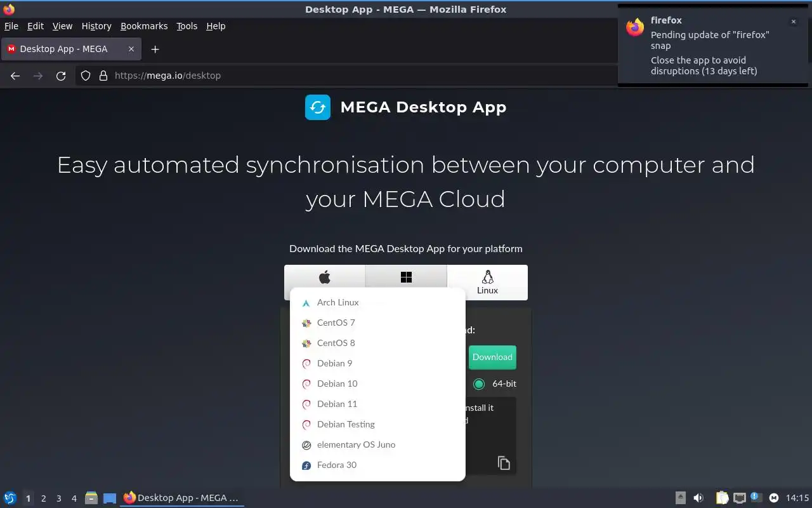
Task: Close the Desktop App - MEGA tab
Action: click(131, 49)
